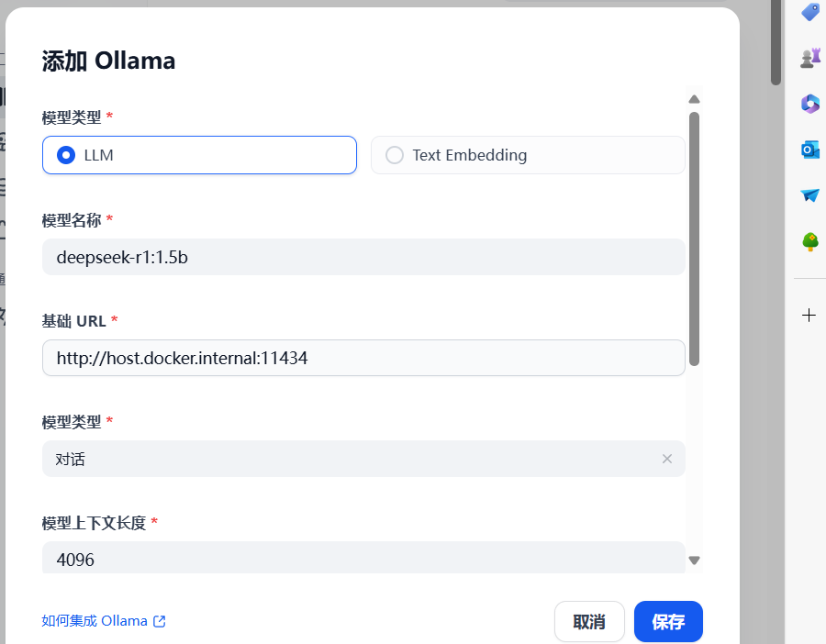Click the 保存 save button
Viewport: 826px width, 644px height.
coord(668,621)
